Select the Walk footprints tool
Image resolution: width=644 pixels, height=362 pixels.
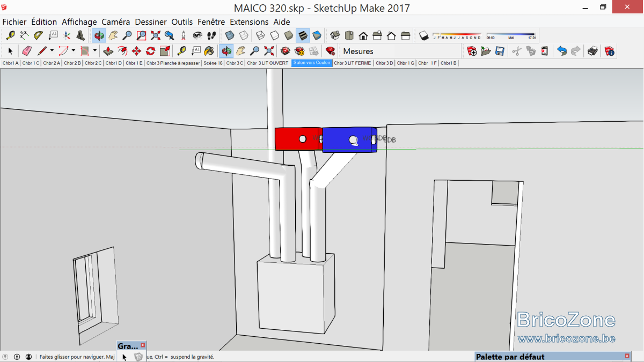[x=211, y=35]
